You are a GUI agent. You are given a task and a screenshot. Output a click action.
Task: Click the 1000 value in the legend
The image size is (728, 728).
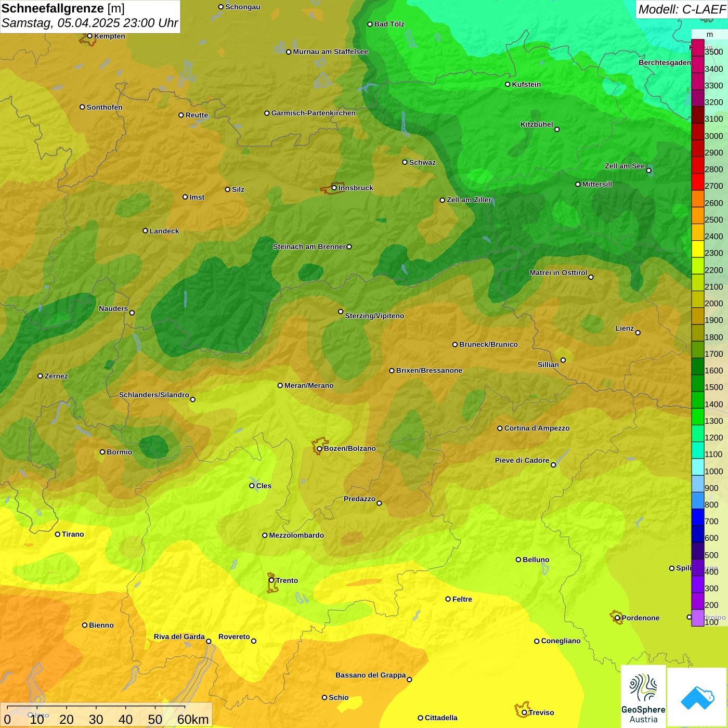tap(714, 471)
